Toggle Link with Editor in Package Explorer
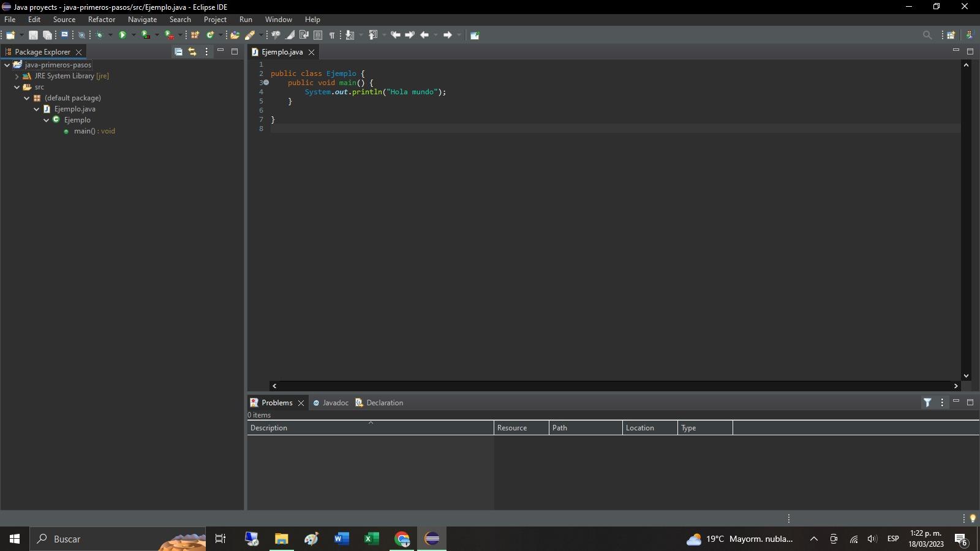 click(x=192, y=52)
